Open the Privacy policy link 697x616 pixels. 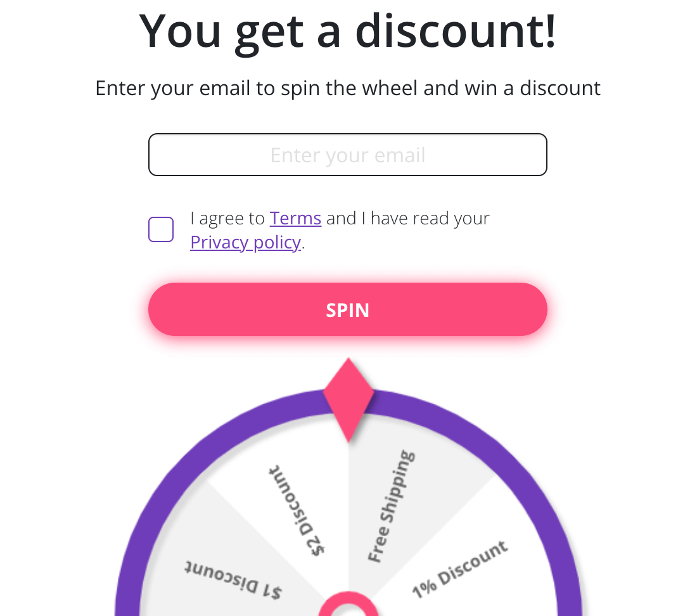click(x=245, y=242)
